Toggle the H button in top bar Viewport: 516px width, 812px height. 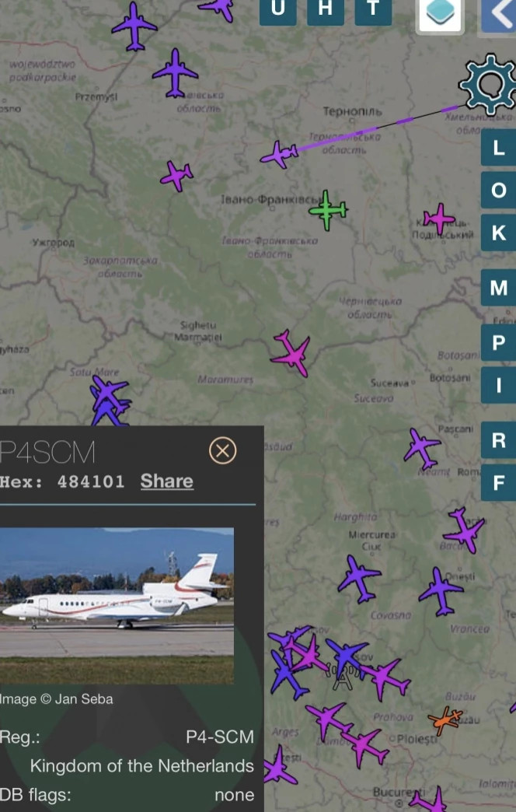[x=325, y=10]
